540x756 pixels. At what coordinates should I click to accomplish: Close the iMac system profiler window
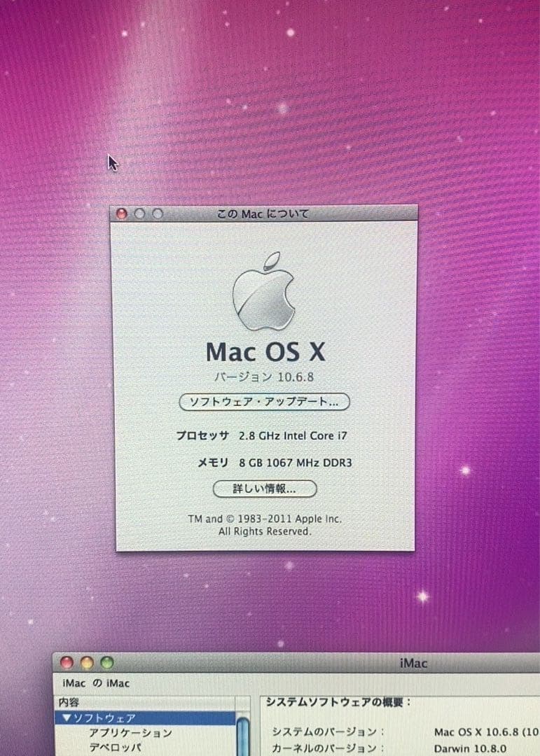pos(67,663)
